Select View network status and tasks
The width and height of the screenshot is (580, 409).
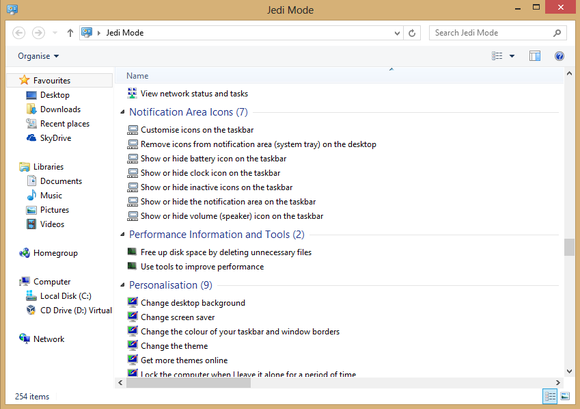(188, 94)
